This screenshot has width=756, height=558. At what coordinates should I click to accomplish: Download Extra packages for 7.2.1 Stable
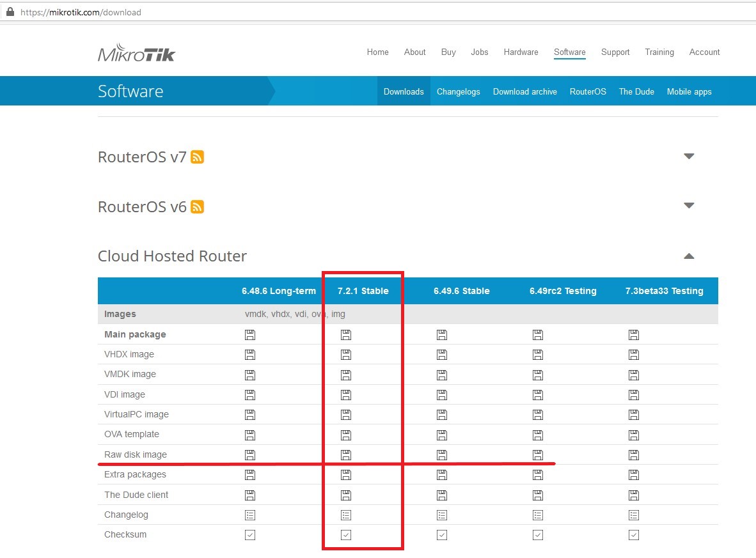click(x=345, y=474)
